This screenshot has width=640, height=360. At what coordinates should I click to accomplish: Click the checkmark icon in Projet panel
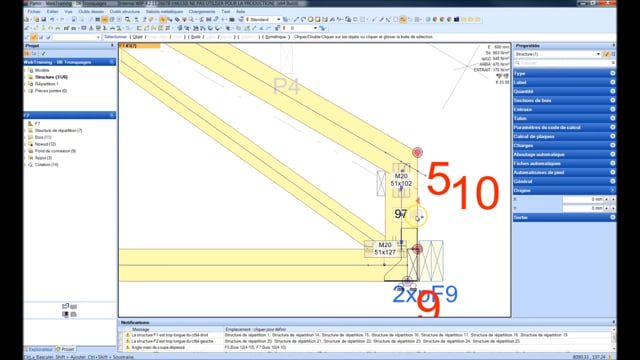coord(43,53)
